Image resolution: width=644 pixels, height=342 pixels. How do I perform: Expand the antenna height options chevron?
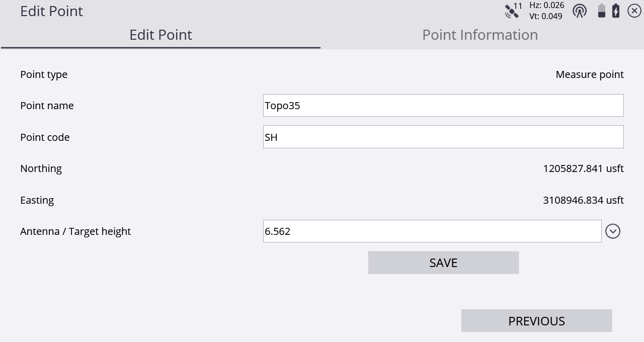pos(612,231)
